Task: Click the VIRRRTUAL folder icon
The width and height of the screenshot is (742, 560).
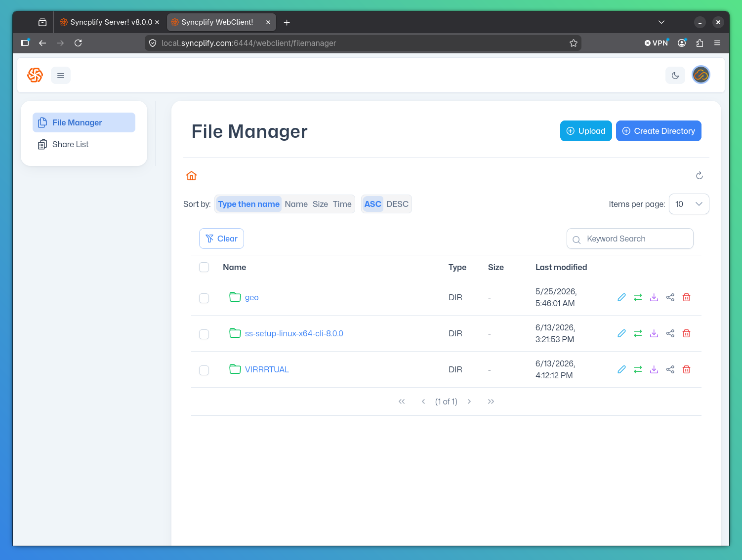Action: 235,369
